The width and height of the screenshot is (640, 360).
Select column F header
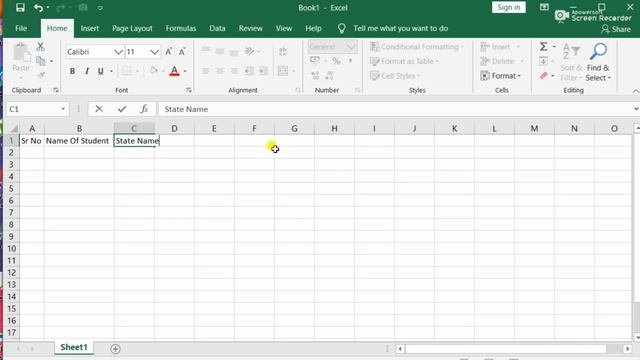254,129
